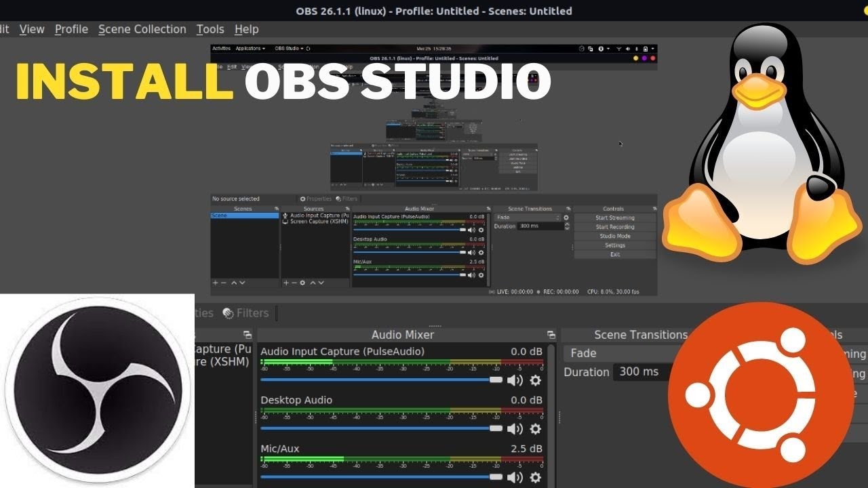868x488 pixels.
Task: Click the volume icon in the previewed system tray
Action: tap(627, 48)
